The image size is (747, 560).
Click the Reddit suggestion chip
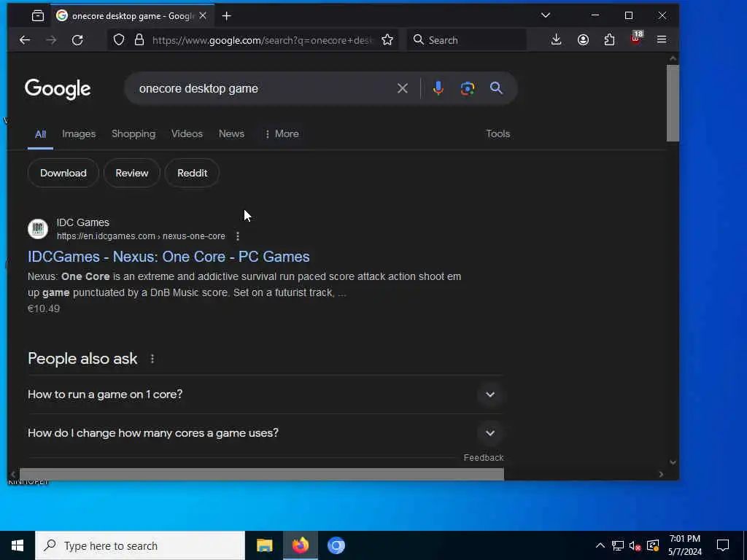192,173
